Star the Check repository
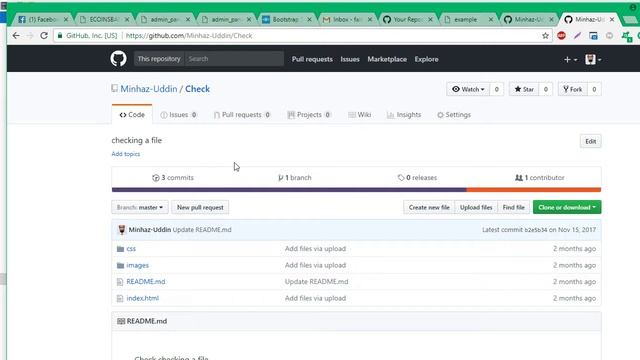 click(x=524, y=89)
